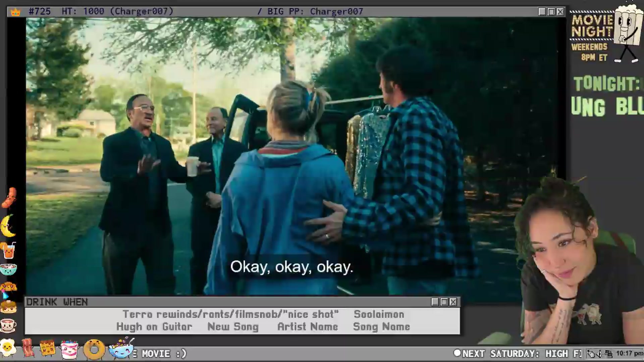This screenshot has height=362, width=644.
Task: Click the '#725' counter in title bar
Action: click(x=40, y=11)
